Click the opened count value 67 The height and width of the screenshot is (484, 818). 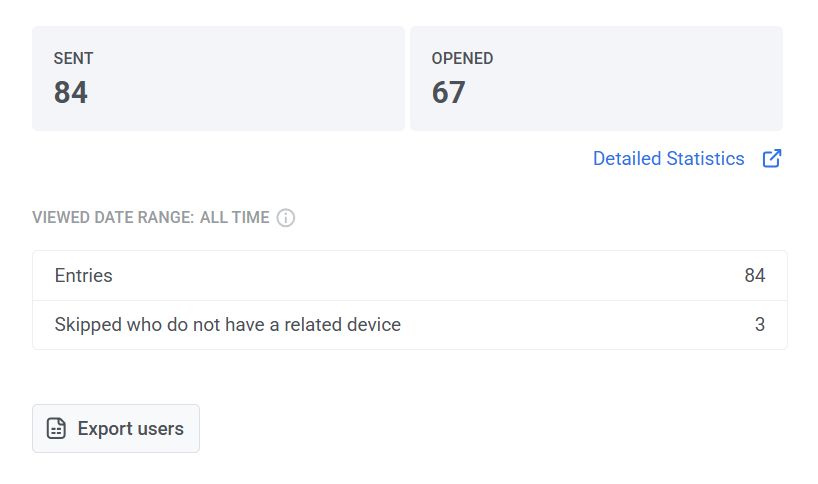(449, 93)
